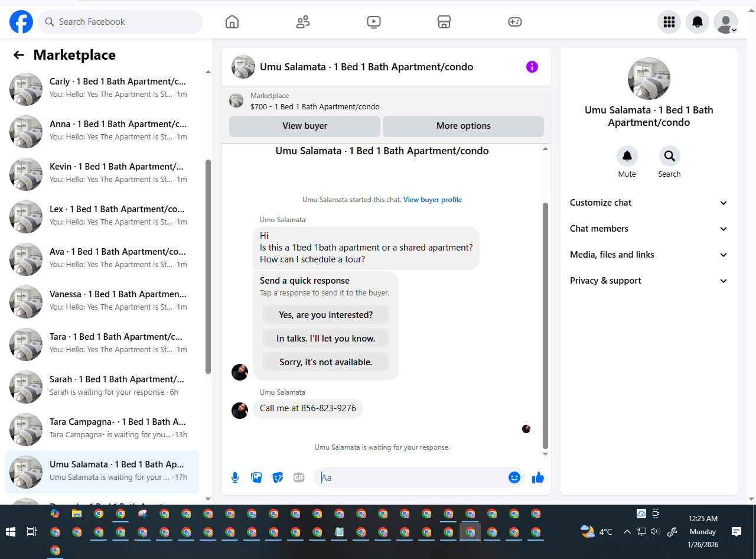Open Task View on the taskbar

click(32, 532)
